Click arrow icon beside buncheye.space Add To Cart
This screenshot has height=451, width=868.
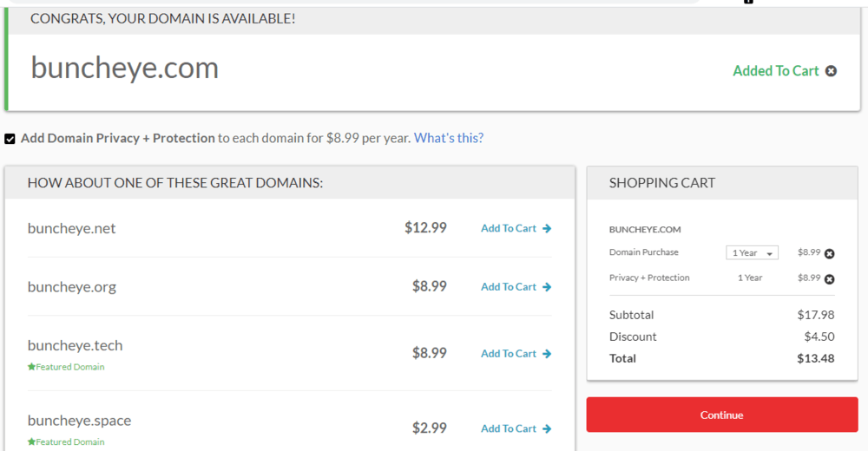547,428
